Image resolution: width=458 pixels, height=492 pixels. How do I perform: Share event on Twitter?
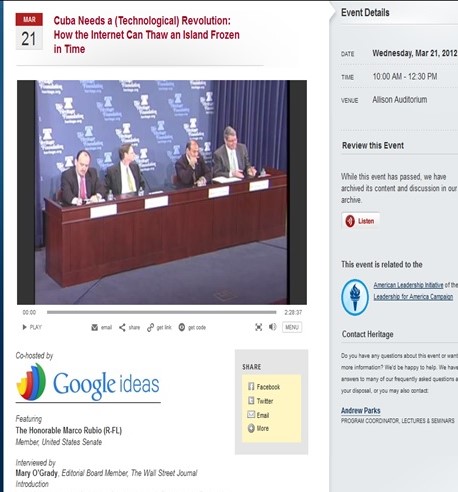(260, 401)
